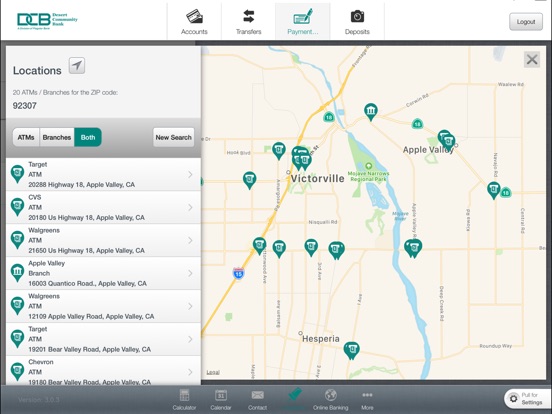Click the New Search button
The image size is (552, 414).
click(x=174, y=137)
